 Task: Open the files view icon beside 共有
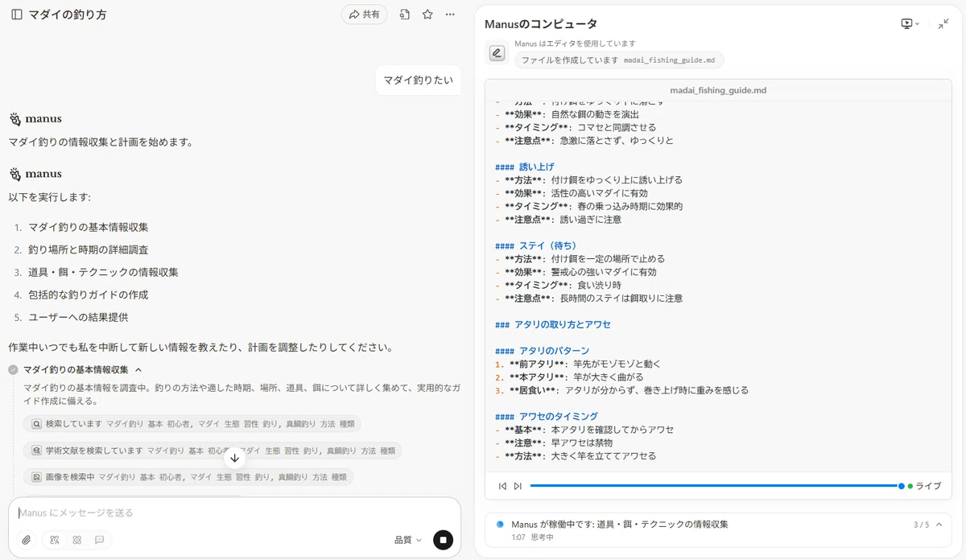[x=405, y=14]
